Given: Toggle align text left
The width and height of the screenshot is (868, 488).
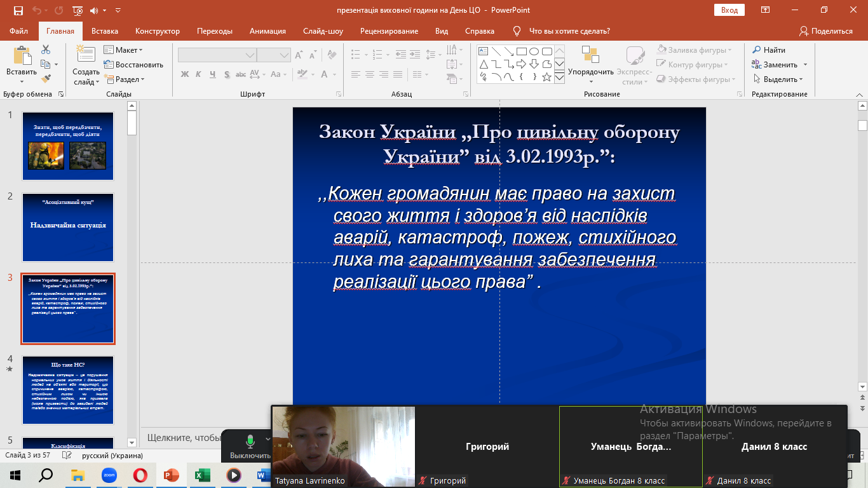Looking at the screenshot, I should click(356, 74).
